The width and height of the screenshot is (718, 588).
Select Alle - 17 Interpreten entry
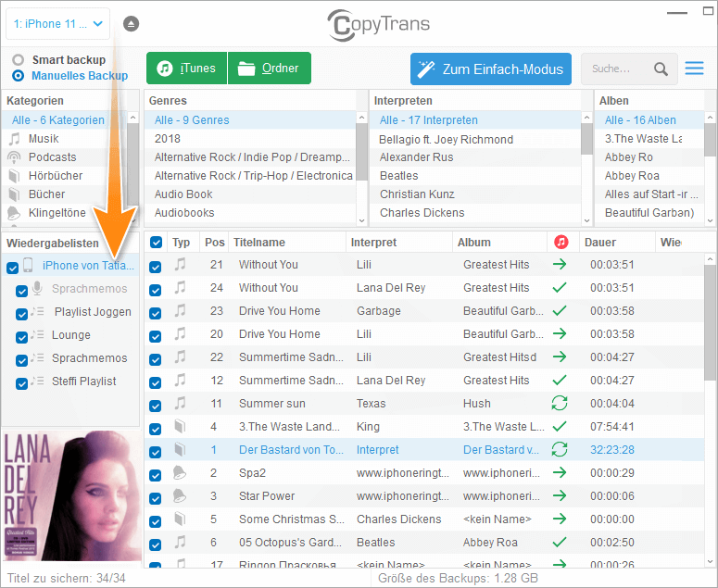(x=475, y=119)
